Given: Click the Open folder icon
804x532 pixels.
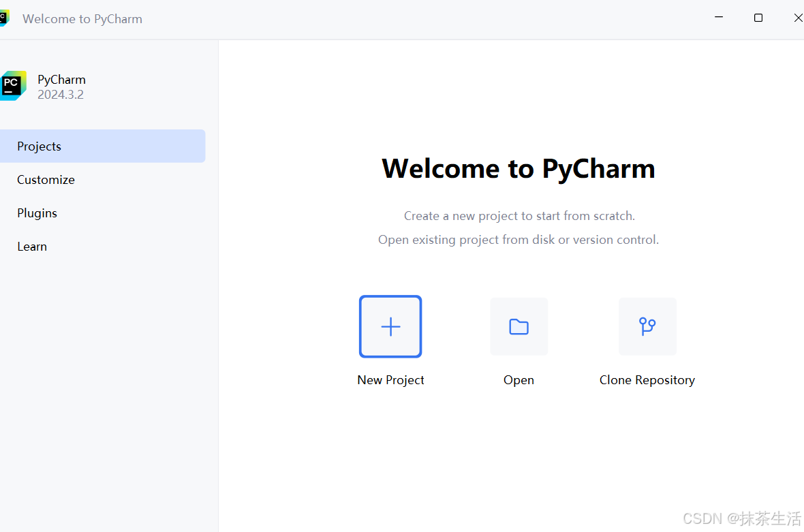Looking at the screenshot, I should coord(519,326).
